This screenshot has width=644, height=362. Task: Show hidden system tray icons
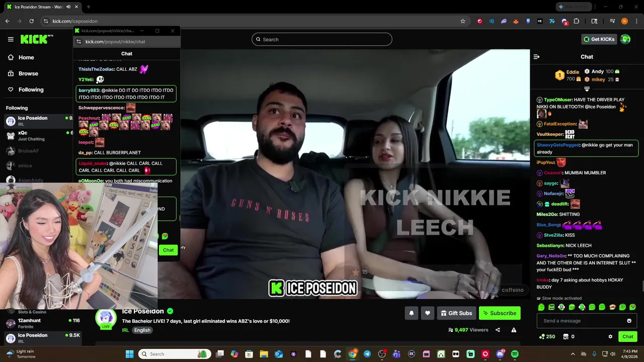click(573, 354)
